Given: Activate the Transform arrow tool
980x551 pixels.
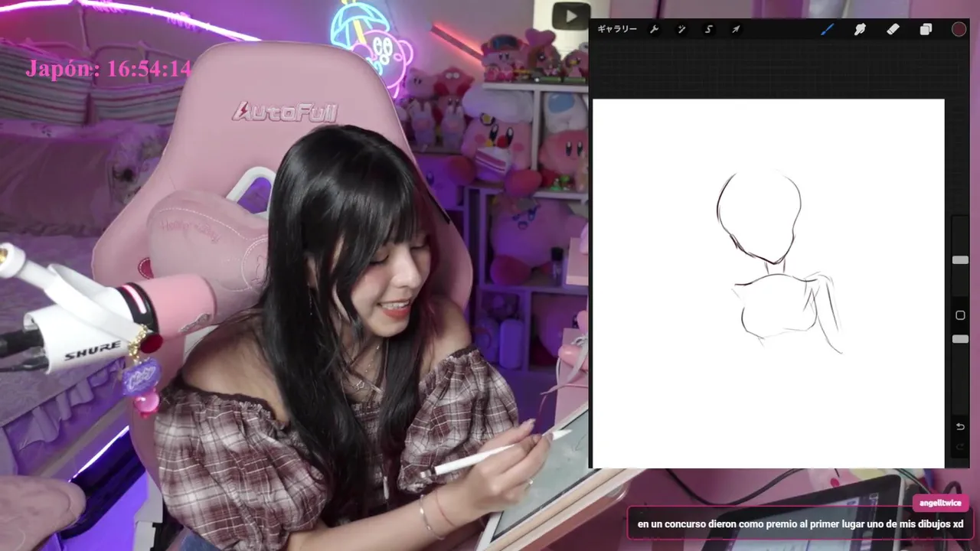Looking at the screenshot, I should 736,29.
